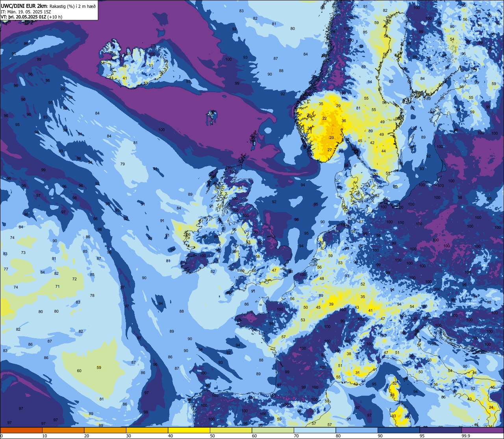The image size is (504, 439).
Task: Click the legend tick label 70
Action: tap(296, 436)
